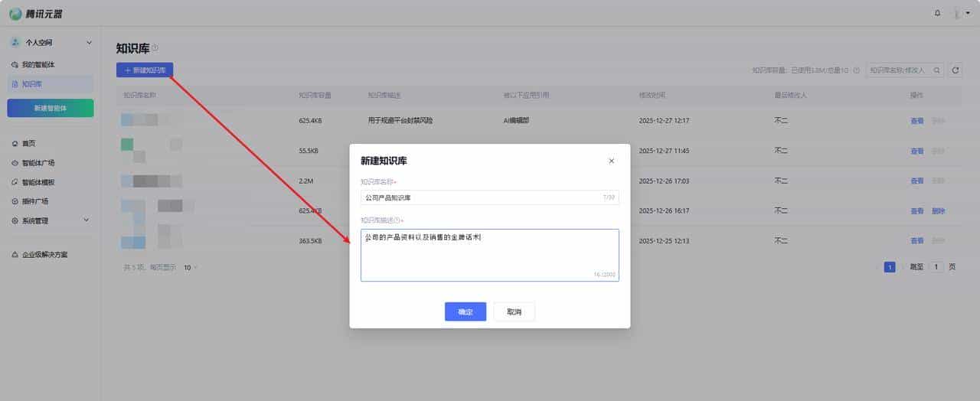Click the 腾讯元器 logo
Viewport: 980px width, 401px height.
pos(38,13)
